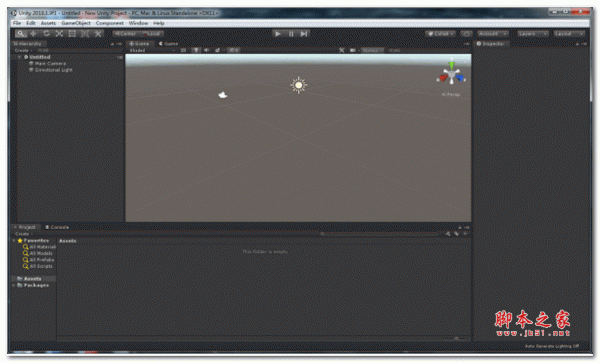Open the GameObject menu
Screen dimensions: 600x363
76,23
